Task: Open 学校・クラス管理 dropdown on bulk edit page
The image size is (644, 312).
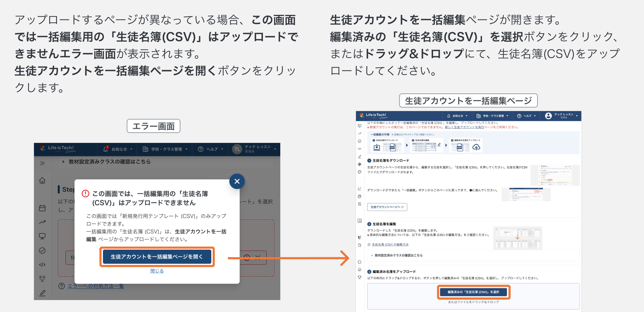Action: (492, 116)
